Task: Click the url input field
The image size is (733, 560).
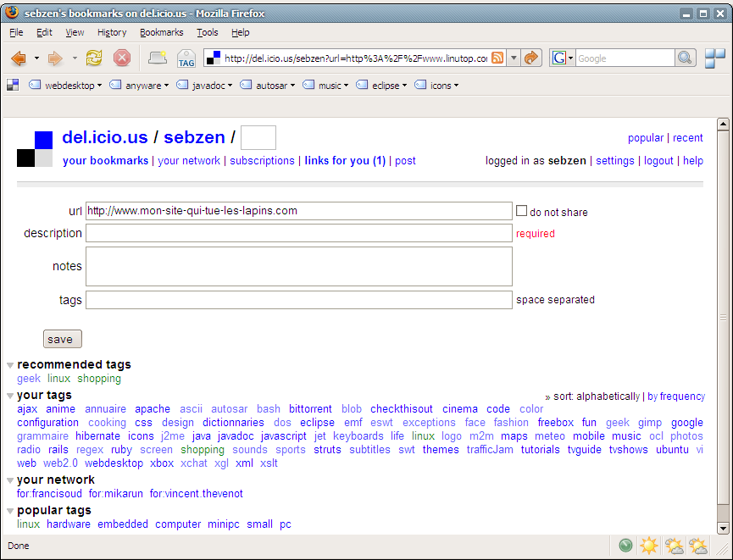Action: click(x=299, y=211)
